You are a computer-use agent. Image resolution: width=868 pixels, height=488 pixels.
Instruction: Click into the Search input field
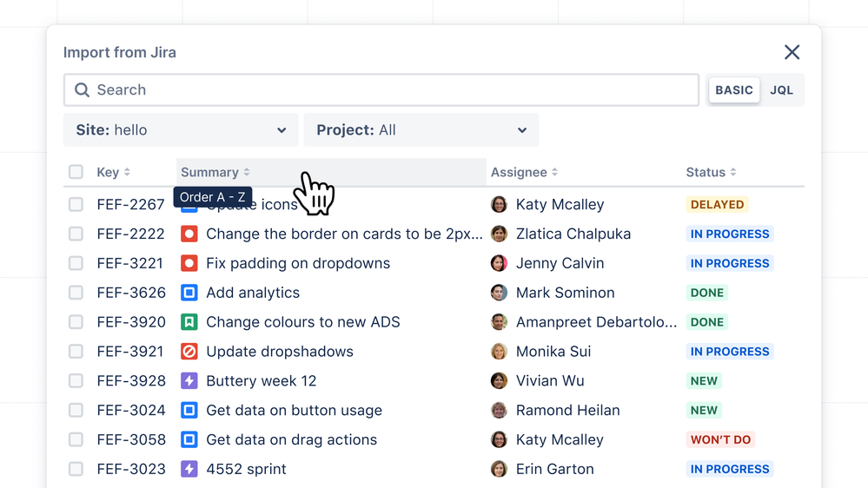pos(381,89)
